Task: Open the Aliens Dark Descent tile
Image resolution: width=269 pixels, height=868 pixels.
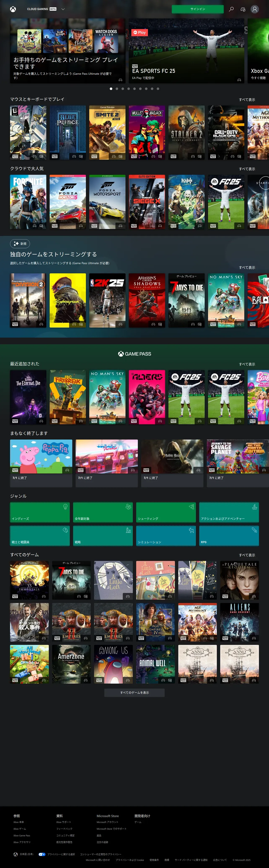Action: click(240, 622)
